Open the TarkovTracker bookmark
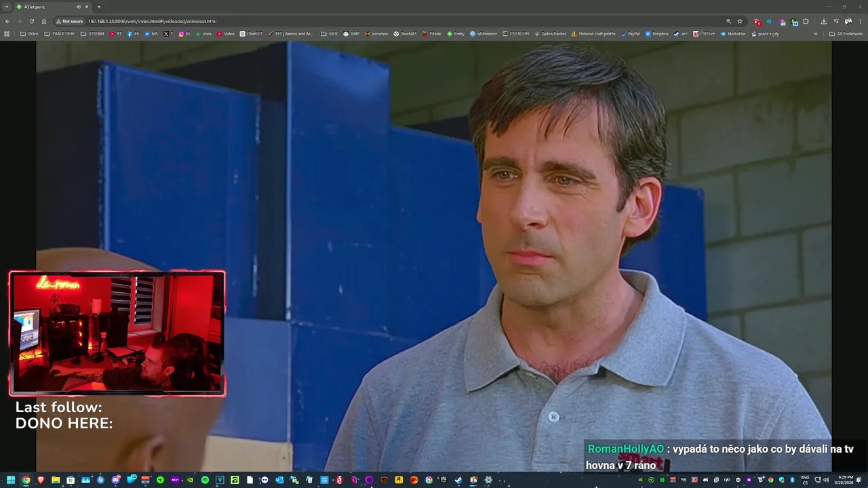 tap(550, 33)
